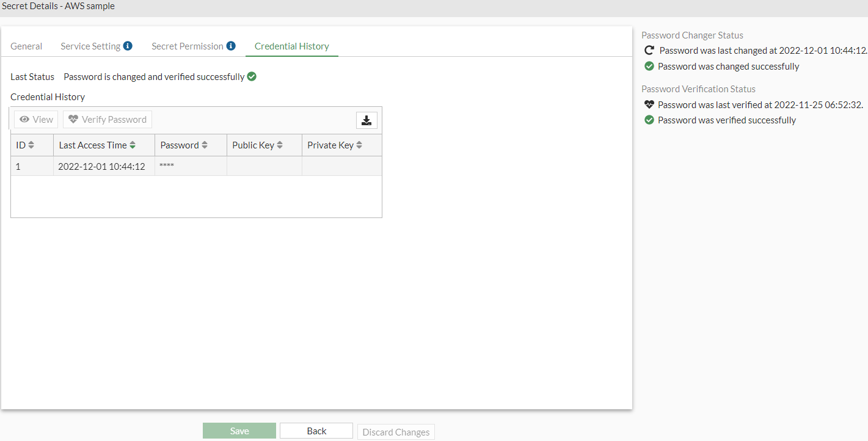Click the Discard Changes button
The image size is (868, 441).
396,432
